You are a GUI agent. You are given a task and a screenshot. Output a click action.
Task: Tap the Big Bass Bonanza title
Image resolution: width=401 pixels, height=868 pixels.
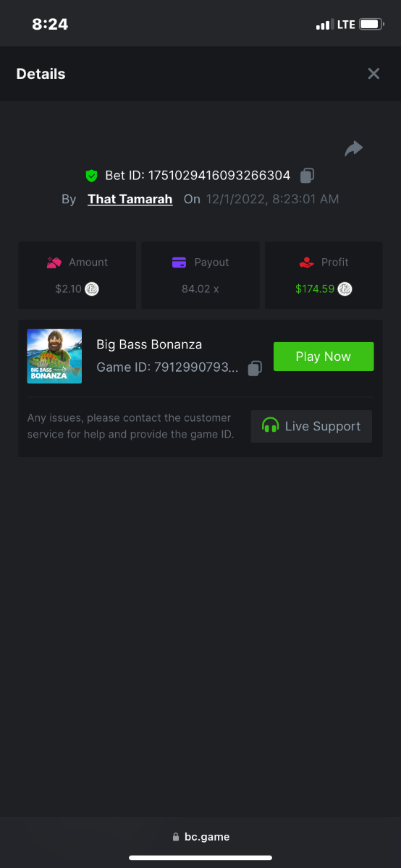point(149,344)
